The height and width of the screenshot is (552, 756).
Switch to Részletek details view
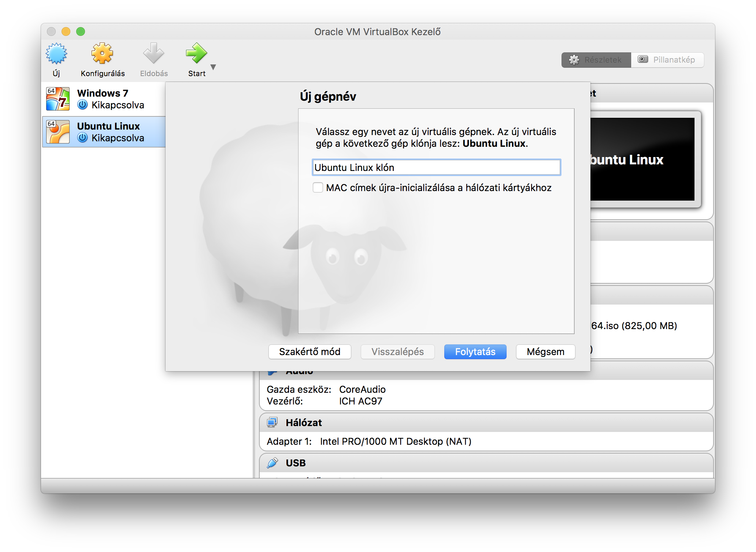(596, 60)
